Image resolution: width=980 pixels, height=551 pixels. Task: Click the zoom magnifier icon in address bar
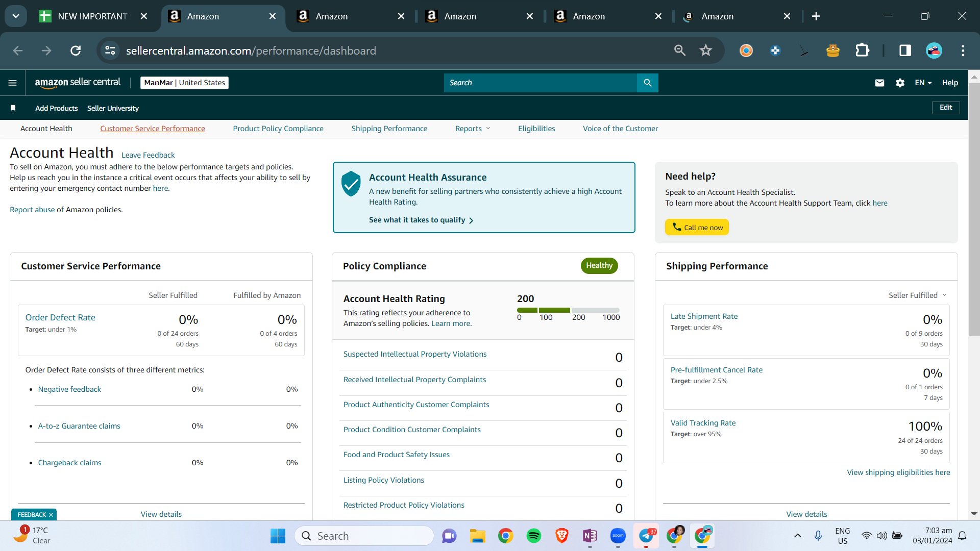680,51
